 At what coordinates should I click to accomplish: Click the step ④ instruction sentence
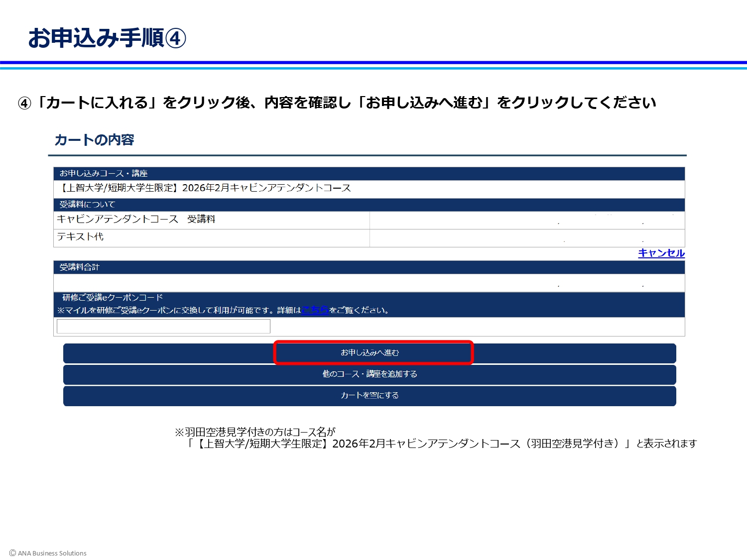point(337,103)
